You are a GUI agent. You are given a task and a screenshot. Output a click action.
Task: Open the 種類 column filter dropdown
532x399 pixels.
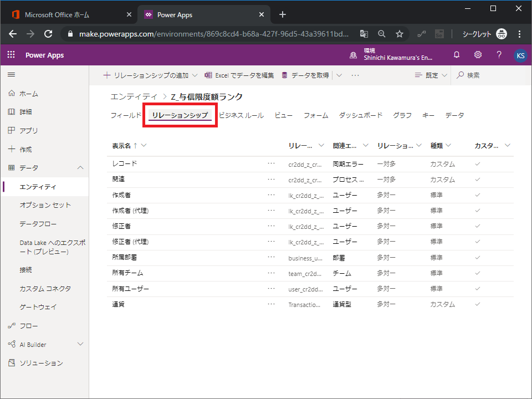pos(448,146)
